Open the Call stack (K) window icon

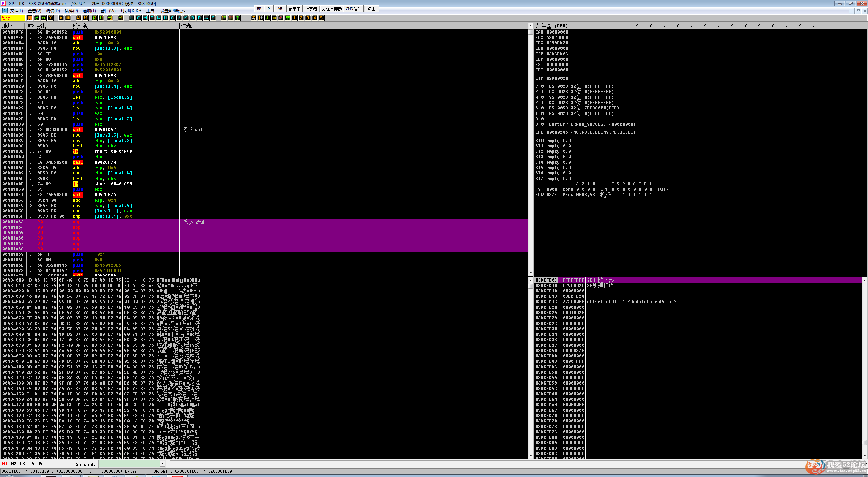point(186,18)
